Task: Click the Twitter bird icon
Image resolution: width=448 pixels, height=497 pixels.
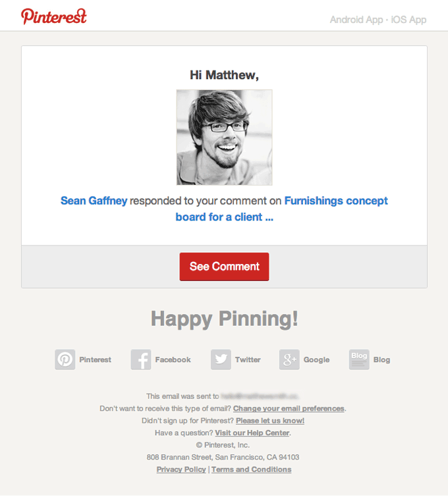Action: [x=221, y=359]
